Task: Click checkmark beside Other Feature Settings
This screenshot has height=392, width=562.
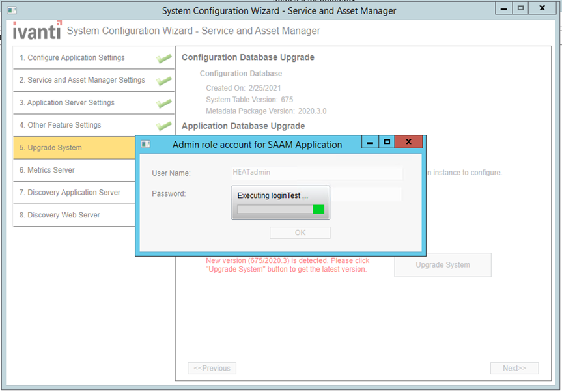Action: [x=164, y=125]
